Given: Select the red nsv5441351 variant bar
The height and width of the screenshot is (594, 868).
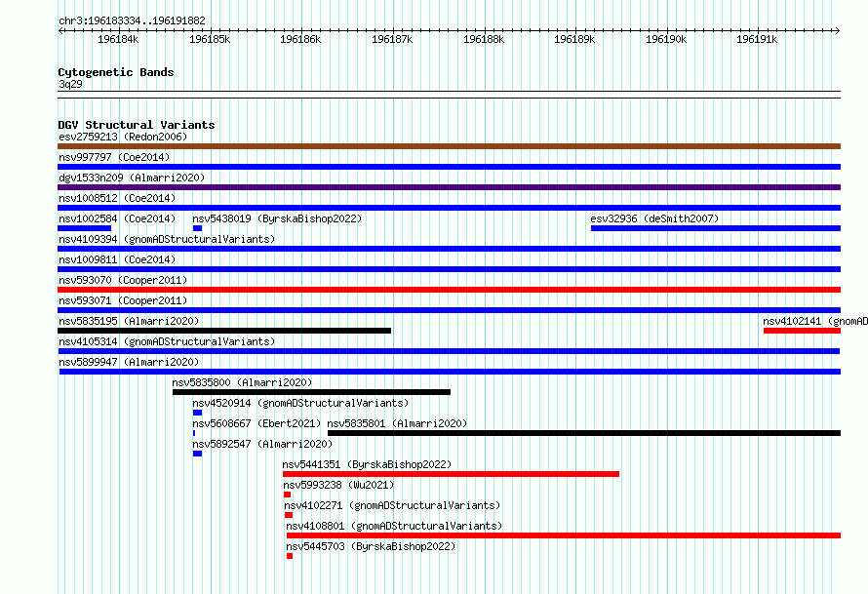Looking at the screenshot, I should click(451, 474).
